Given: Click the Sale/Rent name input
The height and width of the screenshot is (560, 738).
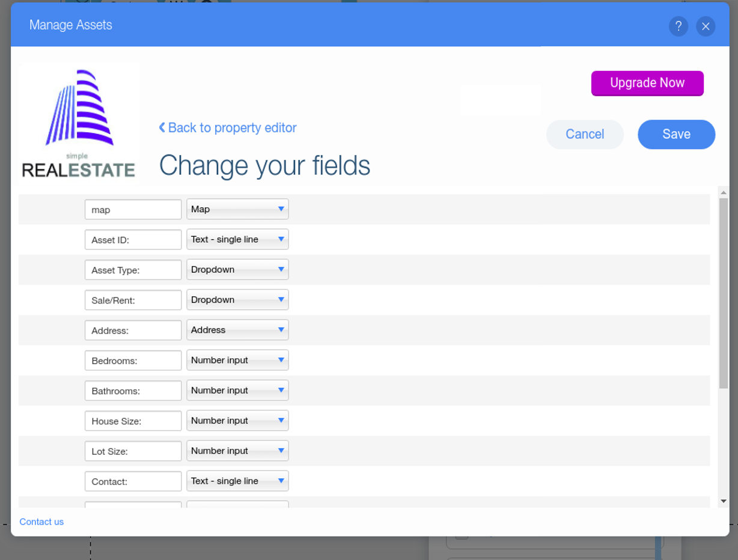Looking at the screenshot, I should [133, 300].
